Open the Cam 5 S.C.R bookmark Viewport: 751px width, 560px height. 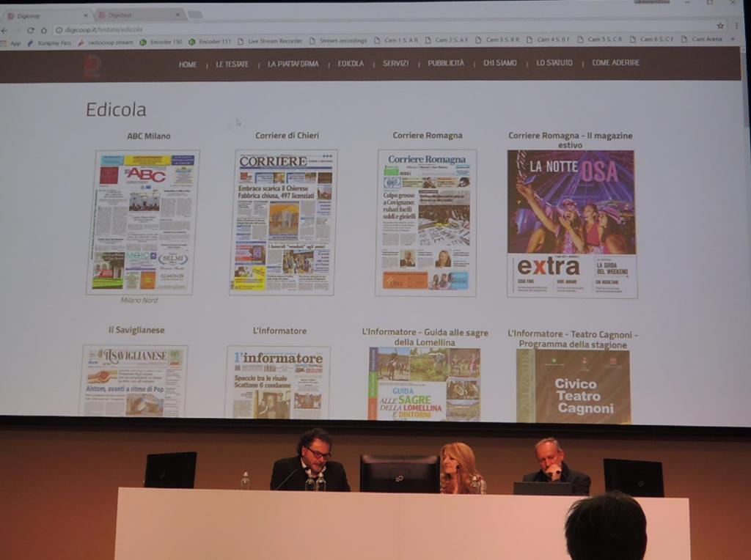600,40
